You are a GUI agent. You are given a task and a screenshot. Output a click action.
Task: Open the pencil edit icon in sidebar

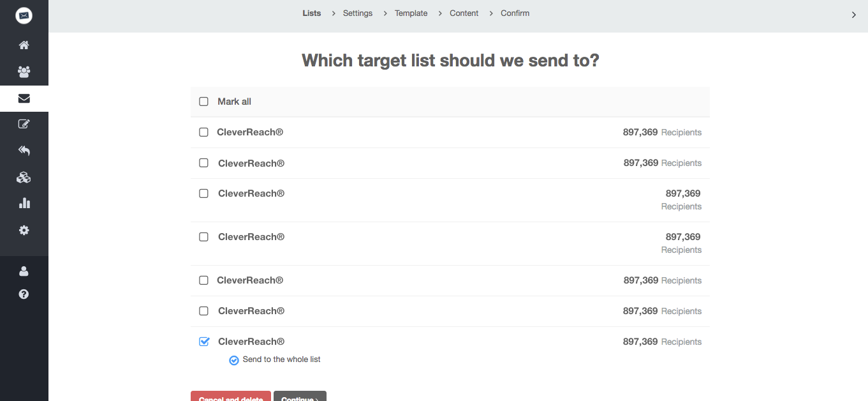[24, 125]
